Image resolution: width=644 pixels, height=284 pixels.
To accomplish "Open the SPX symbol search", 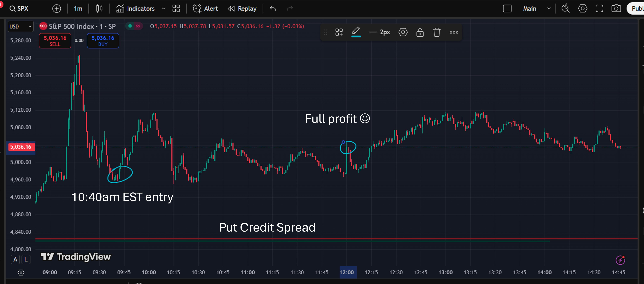I will tap(19, 9).
